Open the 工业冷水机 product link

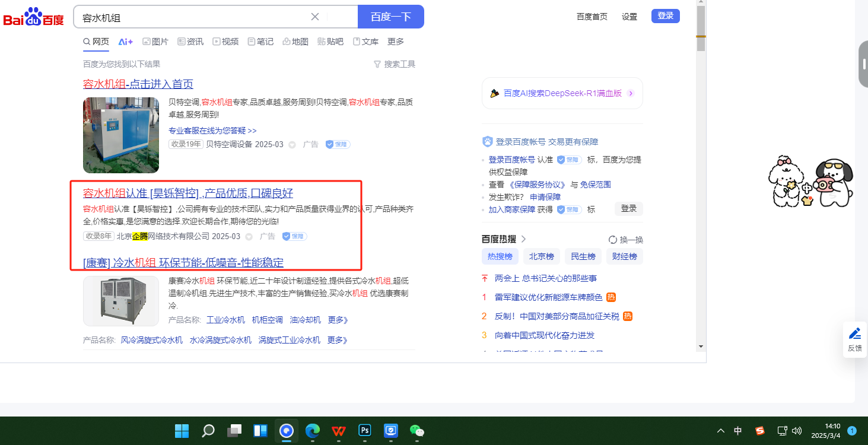pos(225,320)
